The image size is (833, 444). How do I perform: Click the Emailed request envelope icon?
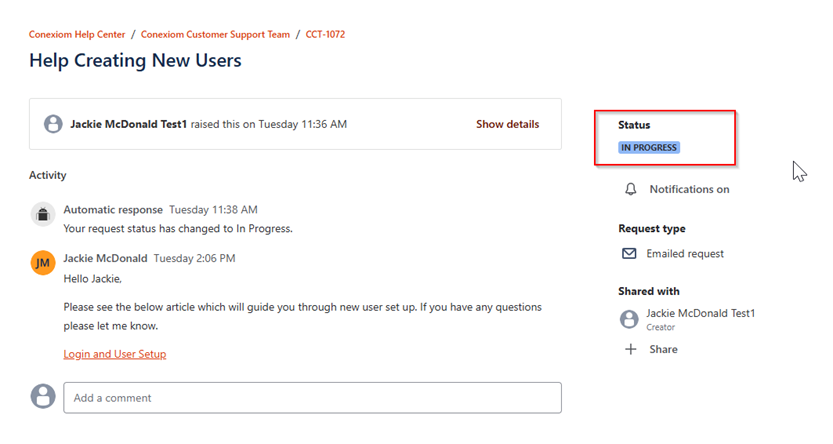tap(629, 254)
